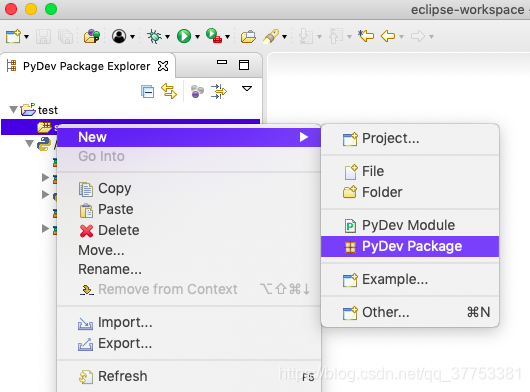
Task: Click the Next Annotation icon
Action: pos(306,36)
